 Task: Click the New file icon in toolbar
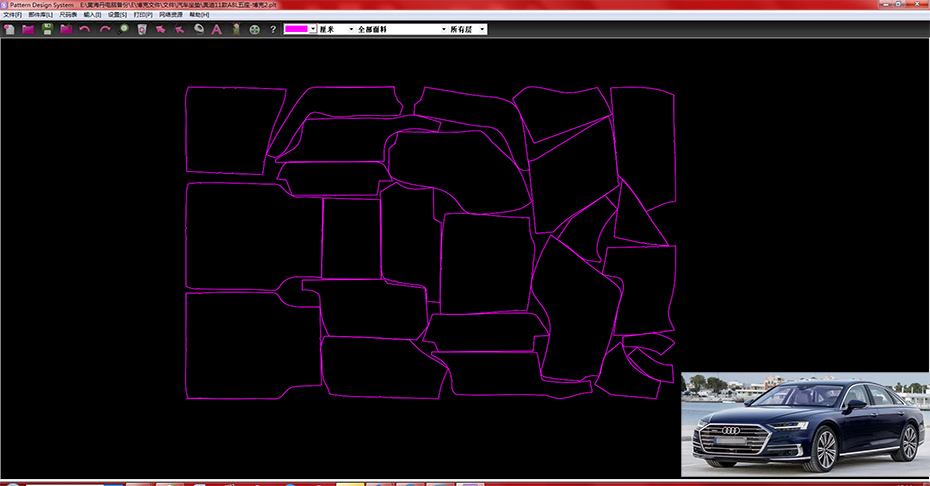[x=9, y=29]
